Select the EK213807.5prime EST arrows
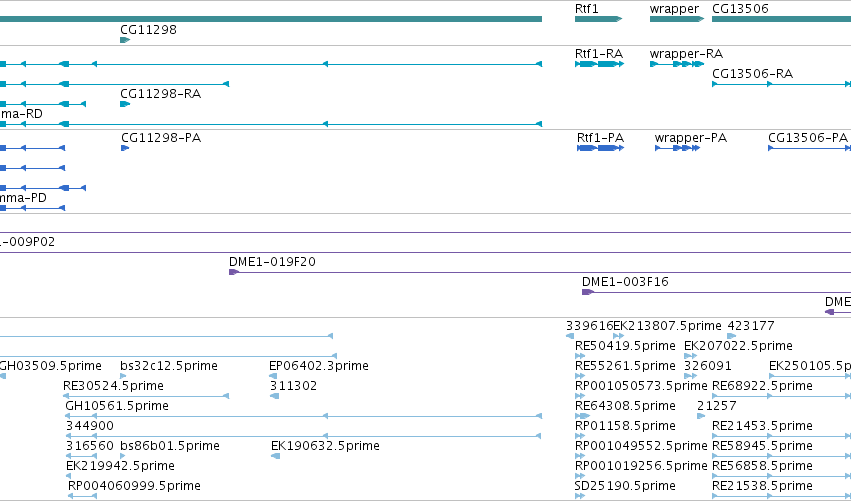The width and height of the screenshot is (851, 501). (x=619, y=336)
